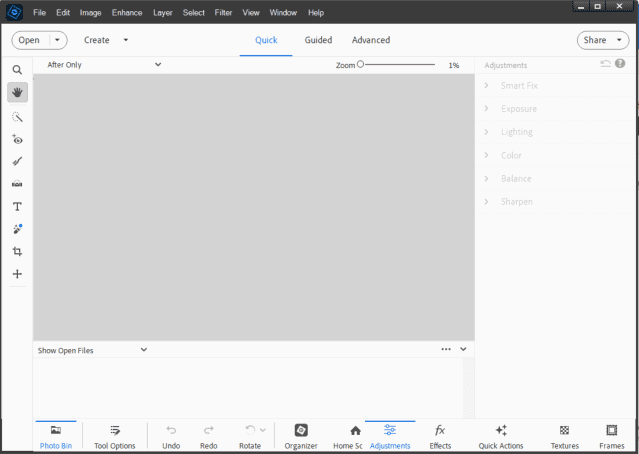639x454 pixels.
Task: Select the Crop tool
Action: (x=17, y=251)
